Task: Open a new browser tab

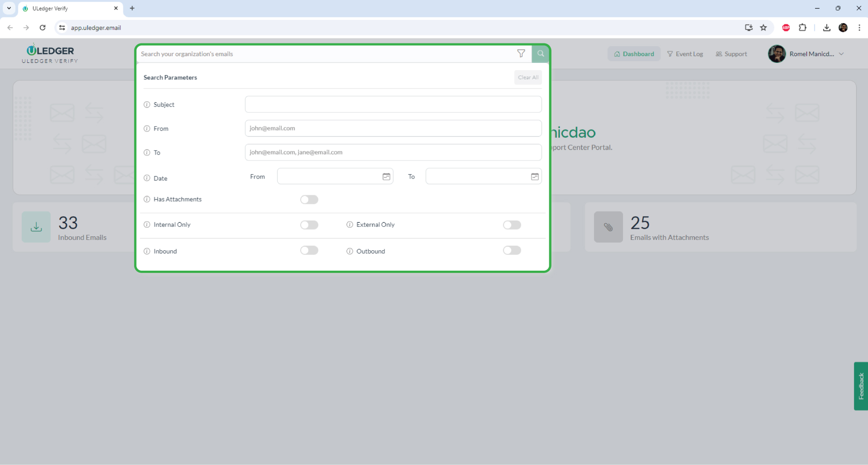Action: click(132, 8)
